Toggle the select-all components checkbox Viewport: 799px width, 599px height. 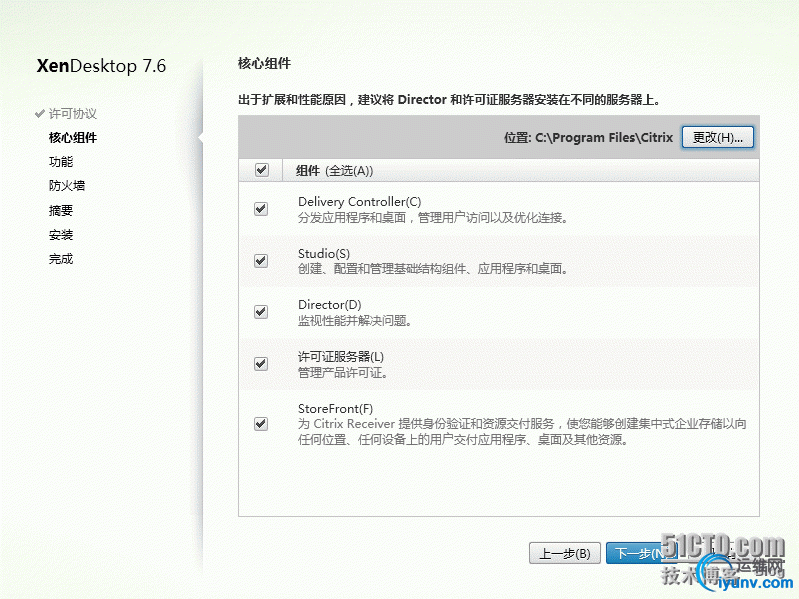[x=261, y=170]
